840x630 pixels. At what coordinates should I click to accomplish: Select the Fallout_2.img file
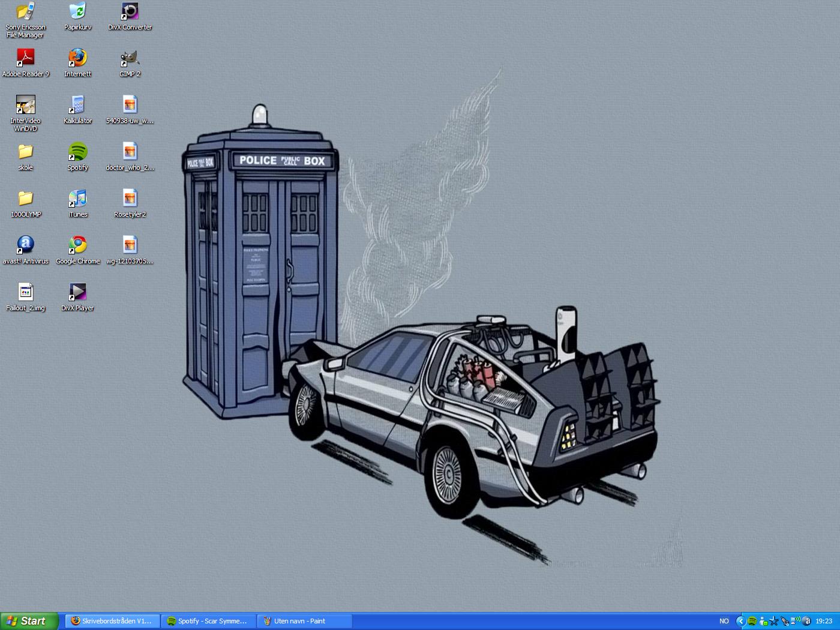[25, 298]
